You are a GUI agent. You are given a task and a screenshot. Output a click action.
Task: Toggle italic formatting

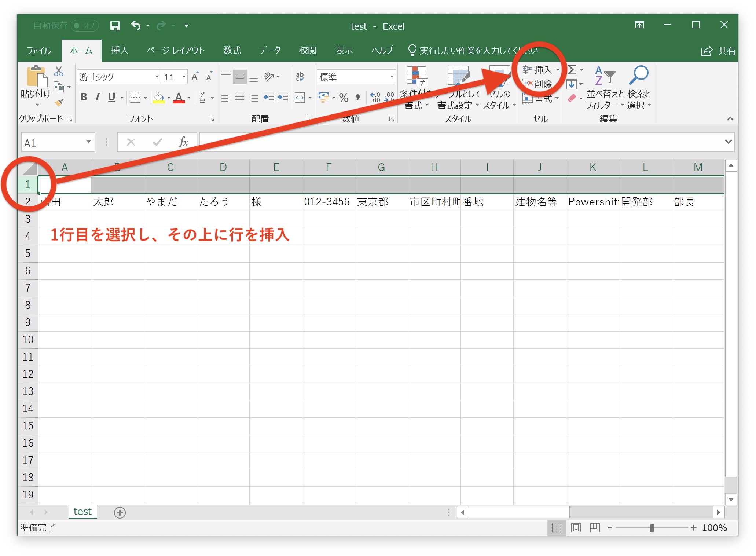pyautogui.click(x=98, y=97)
